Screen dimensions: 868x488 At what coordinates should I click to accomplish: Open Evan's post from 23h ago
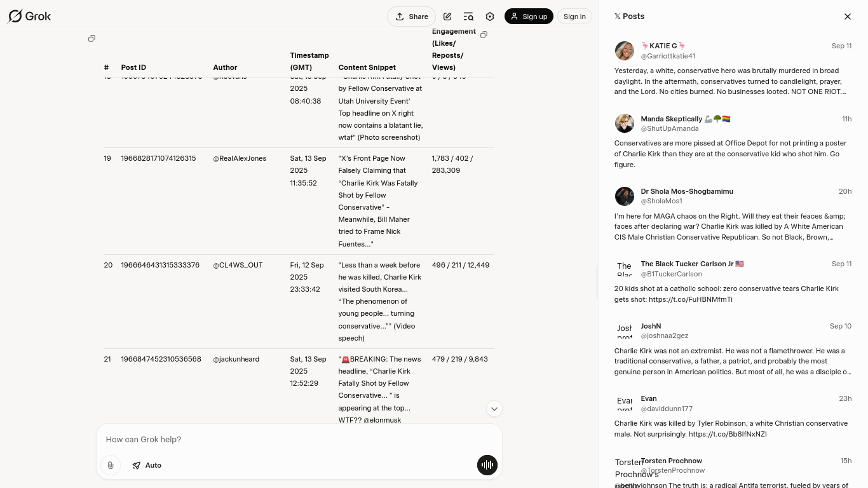(733, 416)
